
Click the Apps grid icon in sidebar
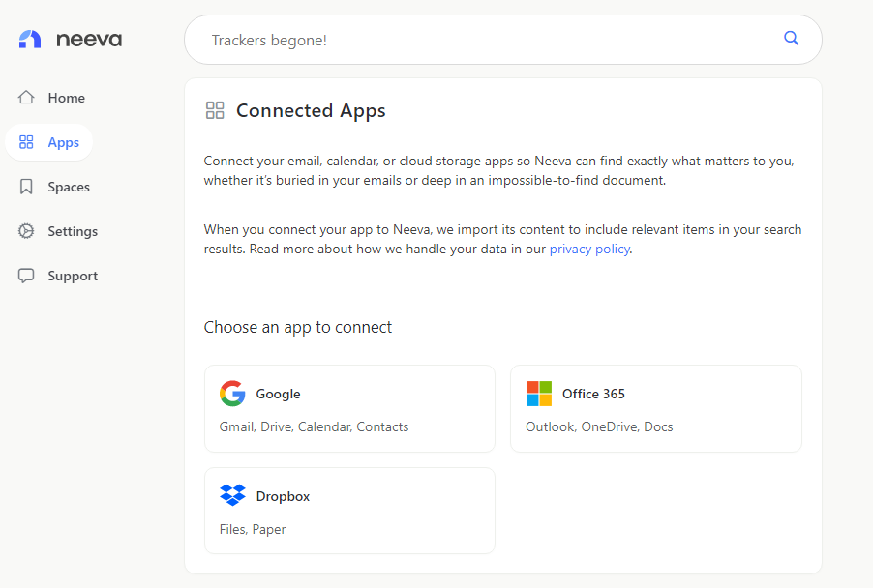[x=26, y=142]
